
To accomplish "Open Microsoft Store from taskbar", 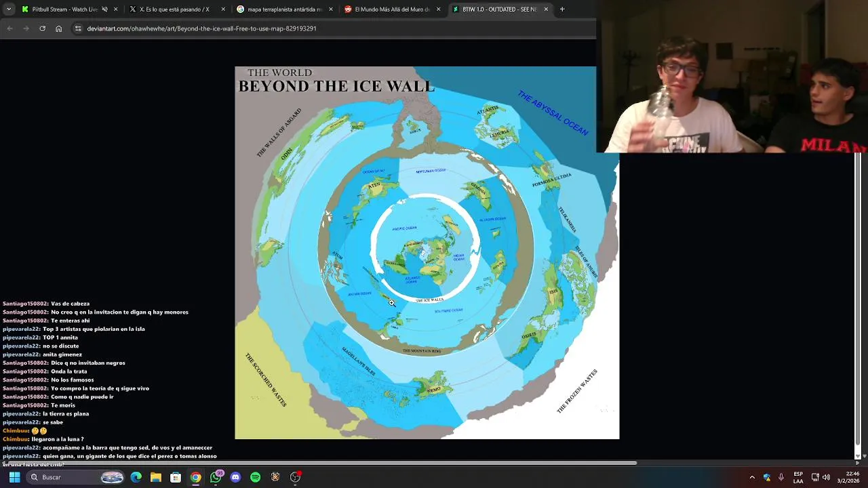I will [176, 477].
